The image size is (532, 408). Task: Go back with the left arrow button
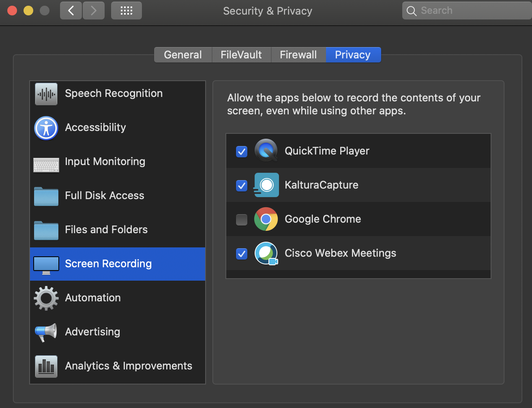tap(71, 11)
